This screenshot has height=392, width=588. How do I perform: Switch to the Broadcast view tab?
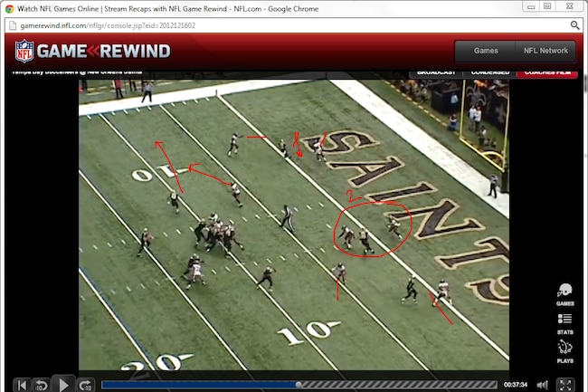[436, 72]
